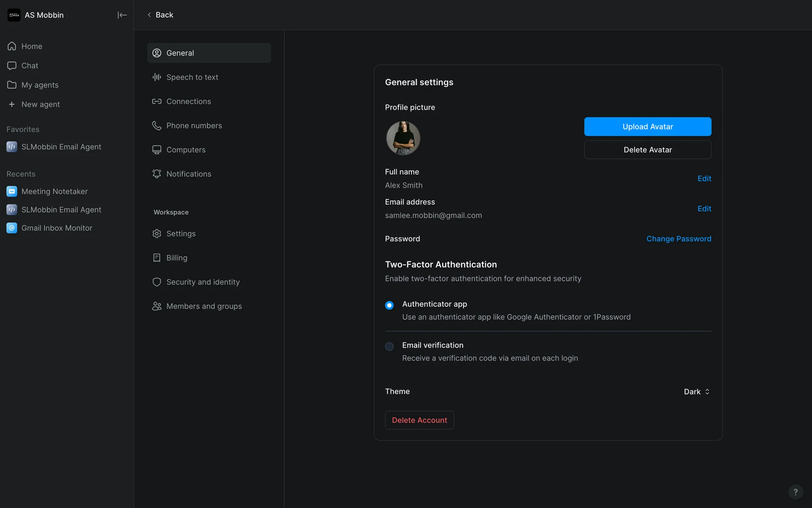Viewport: 812px width, 508px height.
Task: Click the plus icon for New agent
Action: coord(12,104)
